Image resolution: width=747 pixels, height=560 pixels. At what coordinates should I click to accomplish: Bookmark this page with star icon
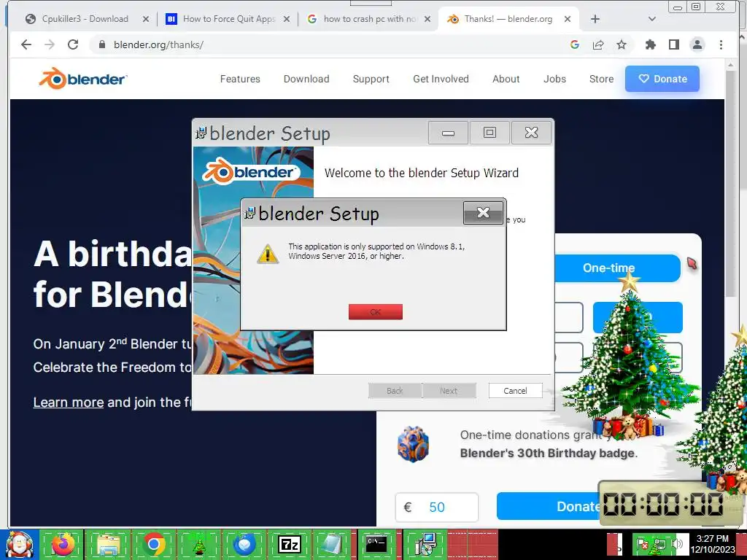pyautogui.click(x=622, y=44)
